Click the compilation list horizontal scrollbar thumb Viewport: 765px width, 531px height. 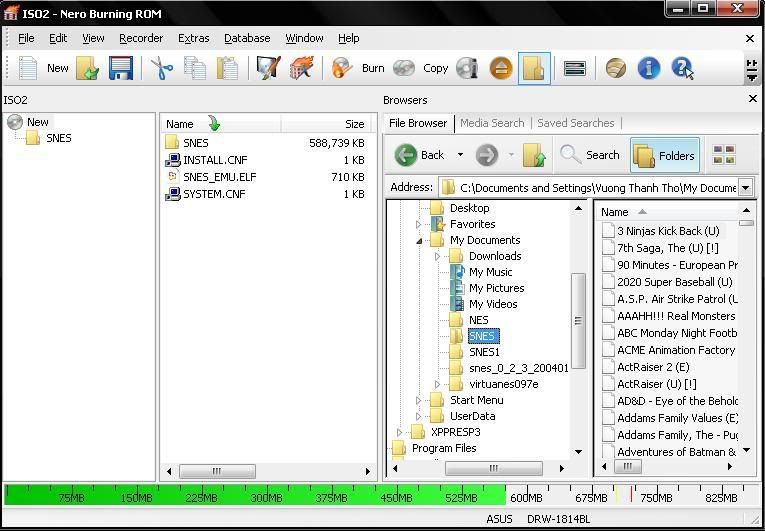pyautogui.click(x=217, y=471)
